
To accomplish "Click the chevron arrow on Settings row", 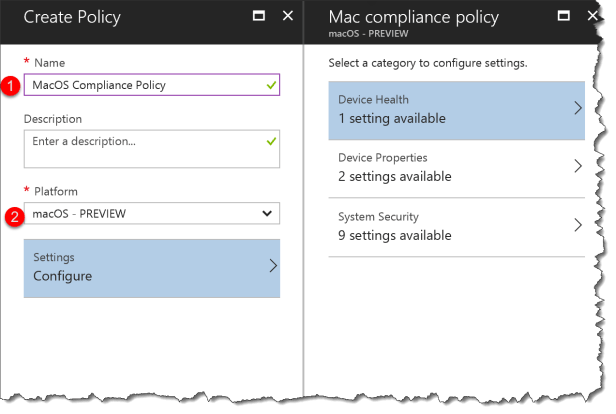I will pyautogui.click(x=273, y=266).
